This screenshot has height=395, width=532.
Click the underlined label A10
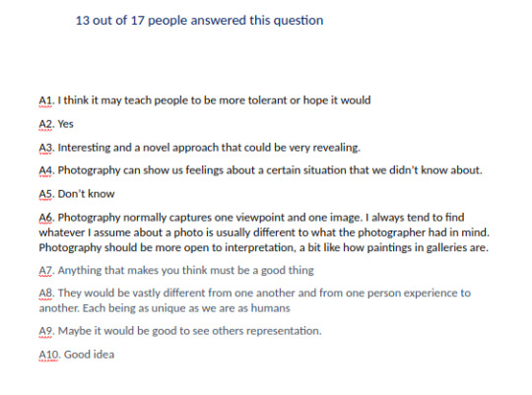(49, 355)
